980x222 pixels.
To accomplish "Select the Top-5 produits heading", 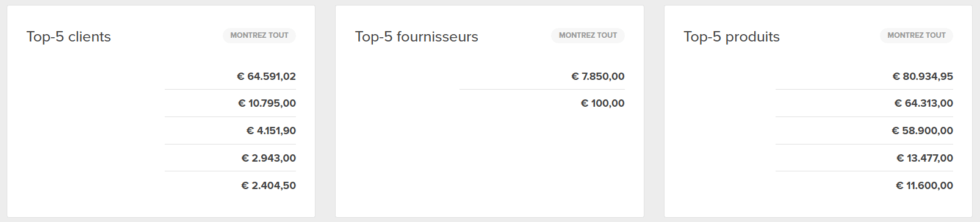I will pyautogui.click(x=732, y=37).
